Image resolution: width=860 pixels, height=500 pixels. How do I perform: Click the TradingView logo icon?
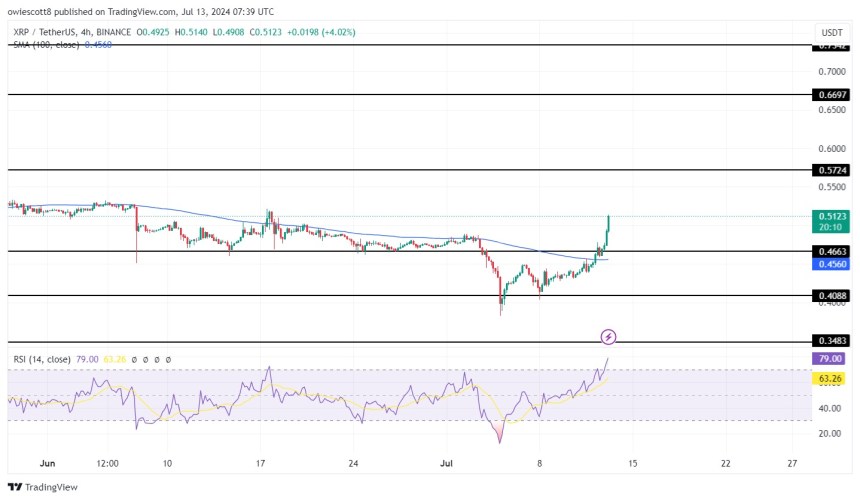13,487
